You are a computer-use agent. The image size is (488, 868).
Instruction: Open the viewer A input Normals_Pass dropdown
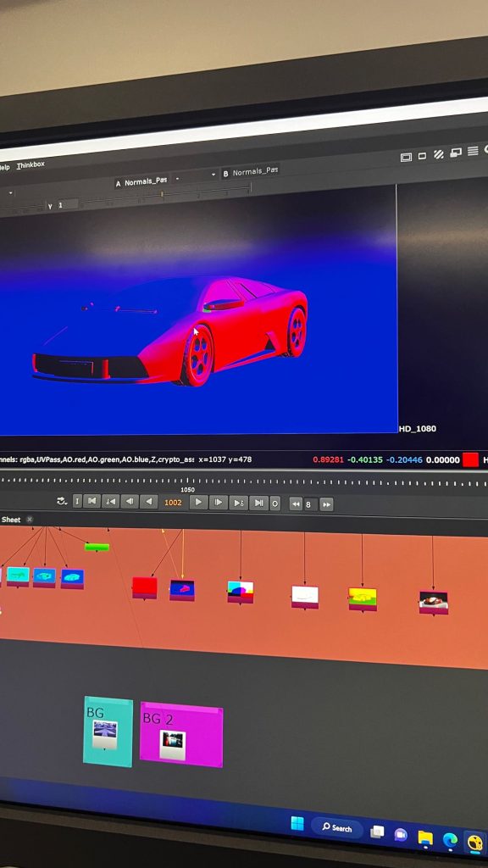[x=141, y=181]
